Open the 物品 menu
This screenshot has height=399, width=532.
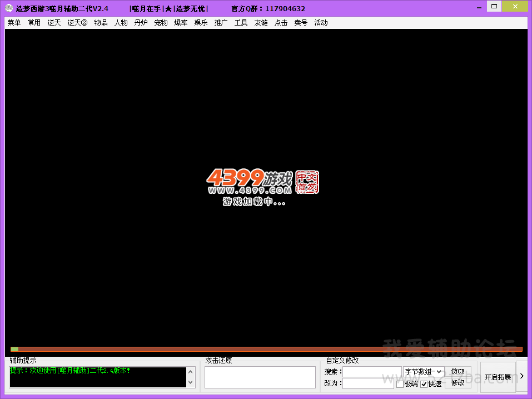coord(101,23)
